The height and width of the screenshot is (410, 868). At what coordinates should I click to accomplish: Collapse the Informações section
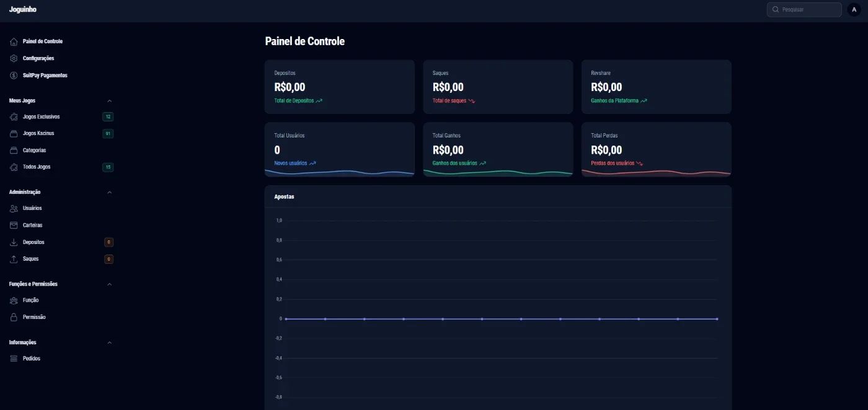tap(110, 342)
